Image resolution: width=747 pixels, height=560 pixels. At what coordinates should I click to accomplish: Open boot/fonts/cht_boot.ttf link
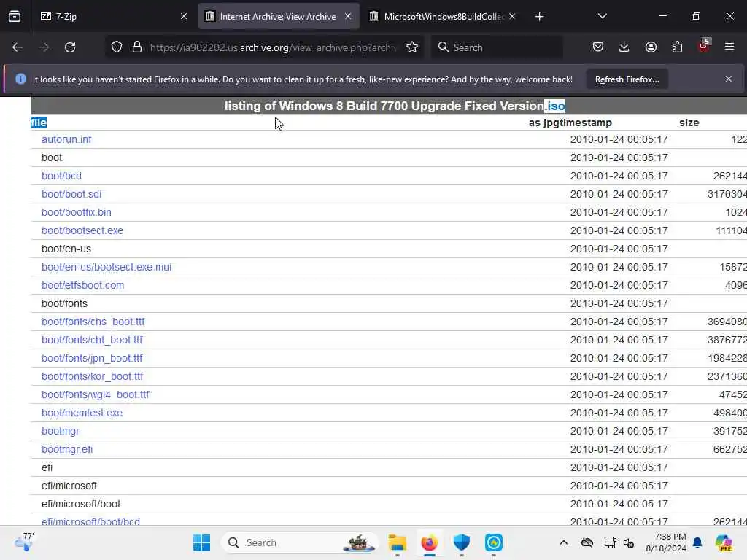93,340
